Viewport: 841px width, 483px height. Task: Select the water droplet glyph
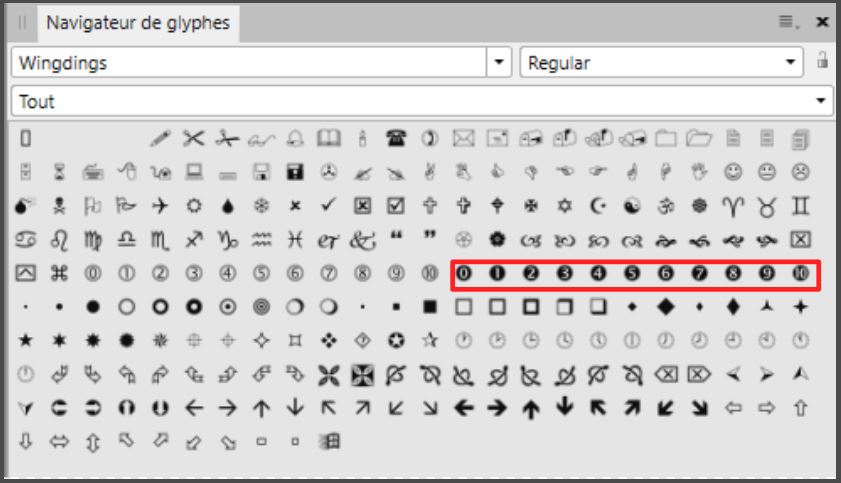pyautogui.click(x=227, y=206)
